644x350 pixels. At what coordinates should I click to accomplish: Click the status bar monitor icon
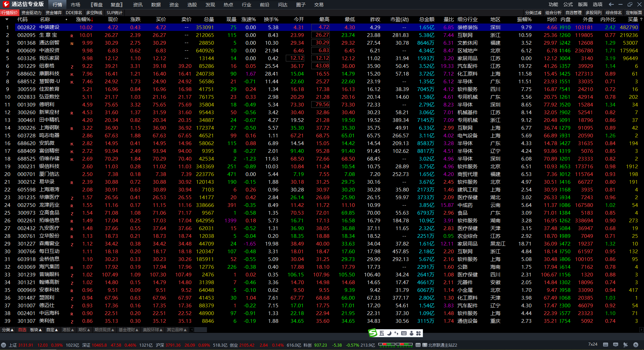[615, 345]
